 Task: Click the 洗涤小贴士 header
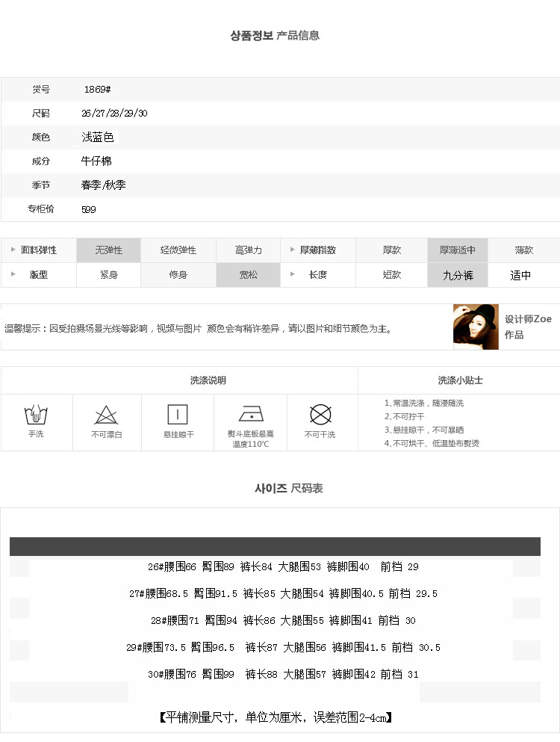pyautogui.click(x=460, y=380)
